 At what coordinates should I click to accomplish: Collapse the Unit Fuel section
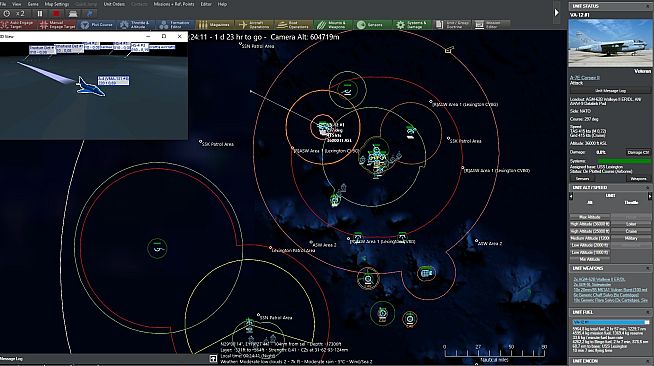tap(648, 312)
